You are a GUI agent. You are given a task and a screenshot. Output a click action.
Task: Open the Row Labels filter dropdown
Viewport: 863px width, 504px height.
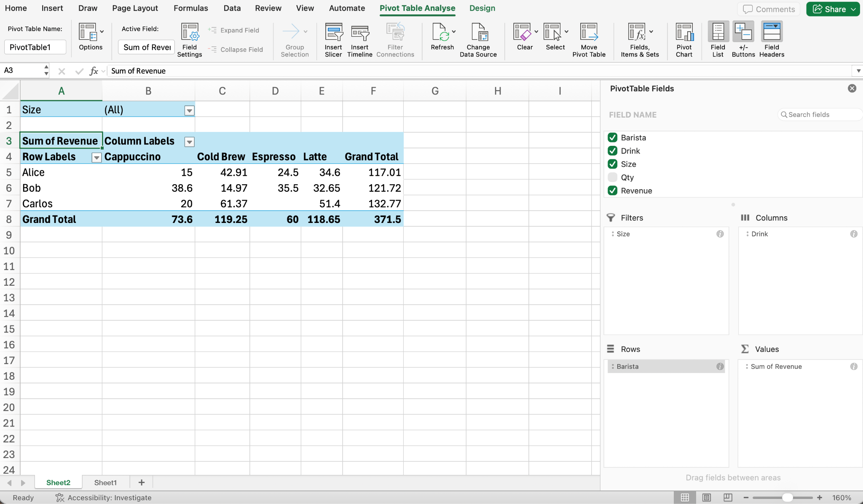96,158
